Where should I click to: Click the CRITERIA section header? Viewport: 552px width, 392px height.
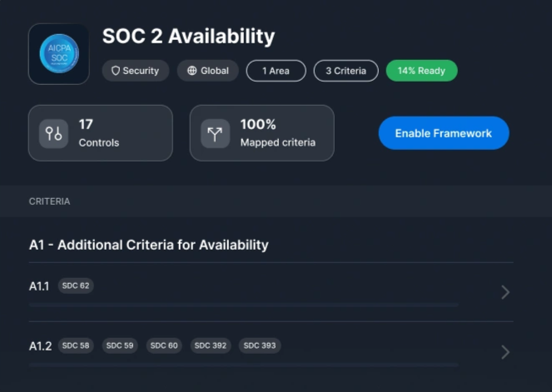pyautogui.click(x=49, y=201)
